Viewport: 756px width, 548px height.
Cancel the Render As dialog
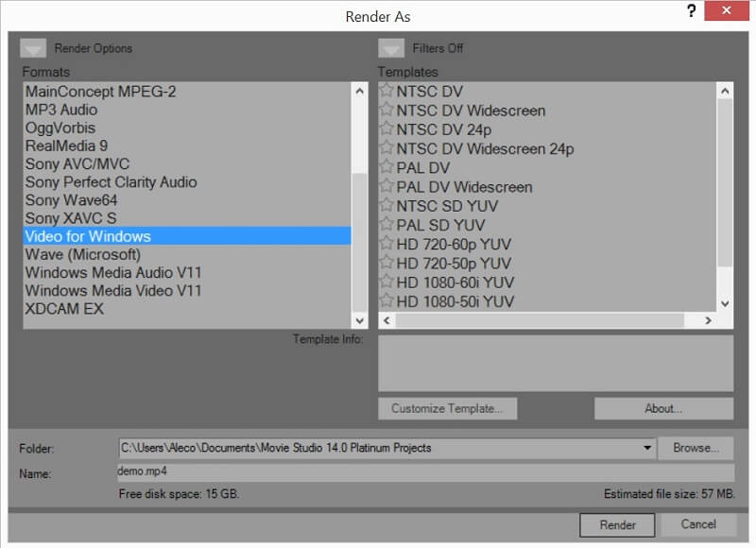[x=698, y=524]
